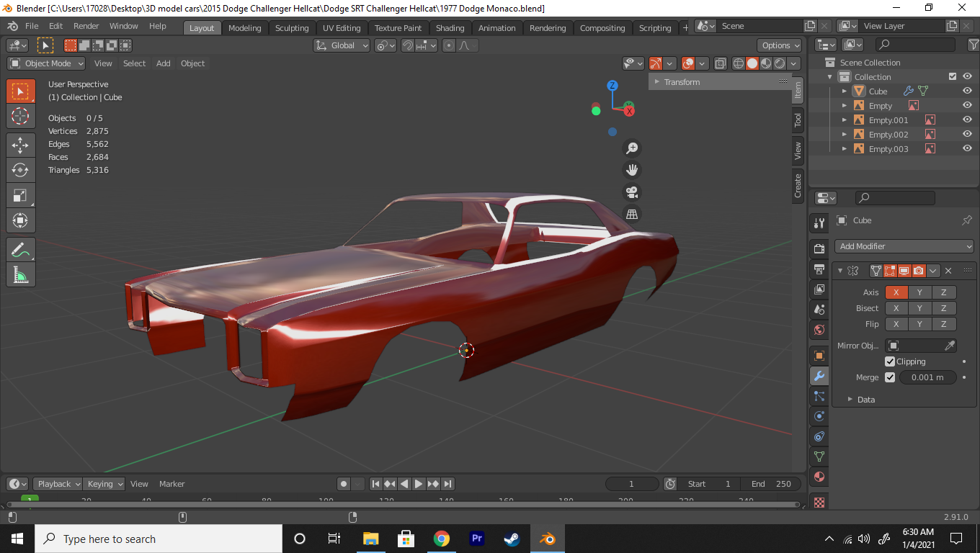
Task: Choose the Measure tool
Action: tap(20, 274)
